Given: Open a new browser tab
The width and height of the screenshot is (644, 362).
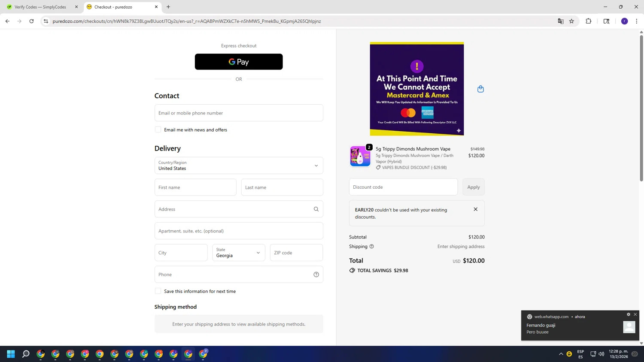Looking at the screenshot, I should click(x=168, y=7).
